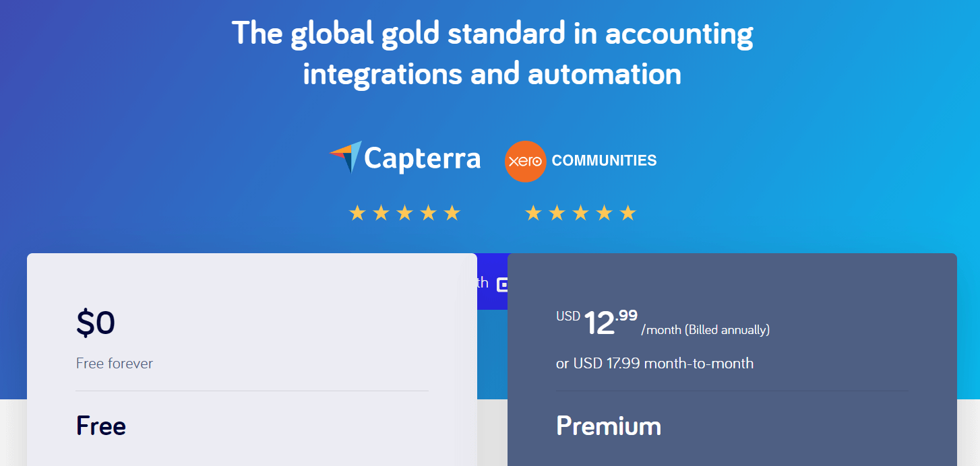Screen dimensions: 980x466
Task: Click the fifth star under Xero Communities
Action: click(628, 213)
